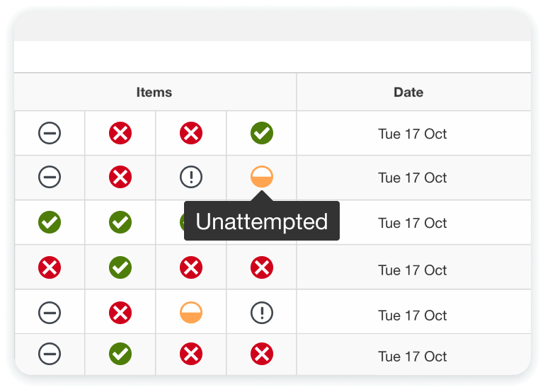Click the dash circle icon in the last row
The image size is (545, 392).
click(50, 354)
